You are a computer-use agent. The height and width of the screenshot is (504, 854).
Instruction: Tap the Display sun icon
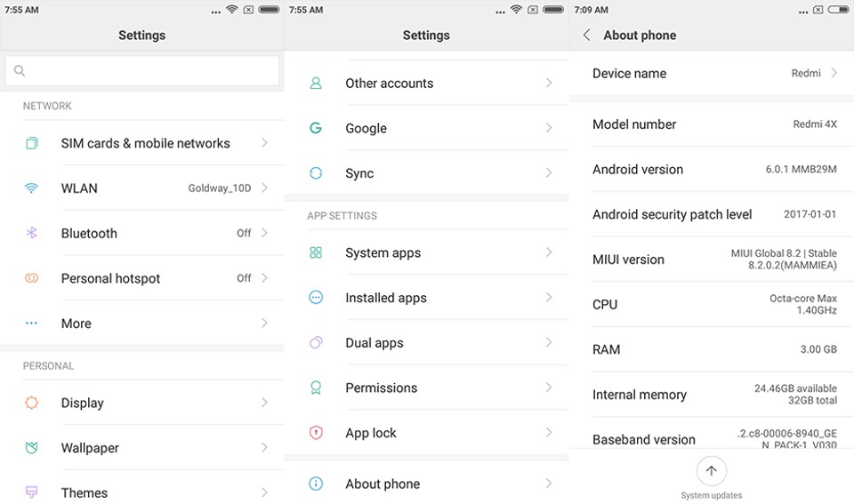pyautogui.click(x=32, y=403)
